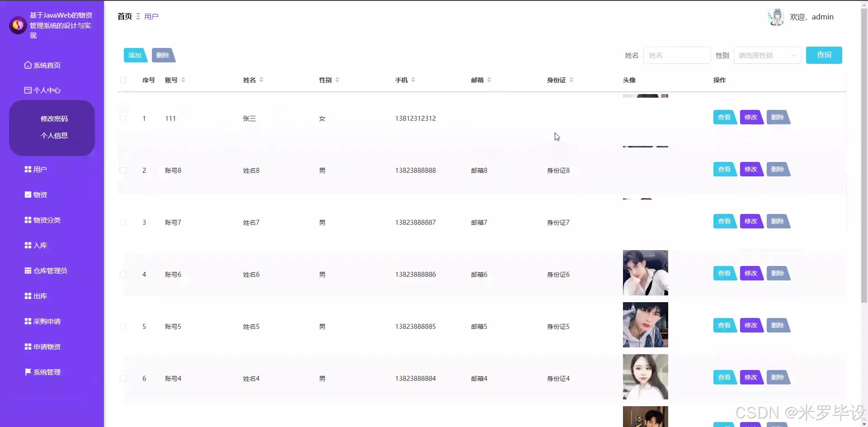
Task: Check the box for row 账号8
Action: click(123, 171)
